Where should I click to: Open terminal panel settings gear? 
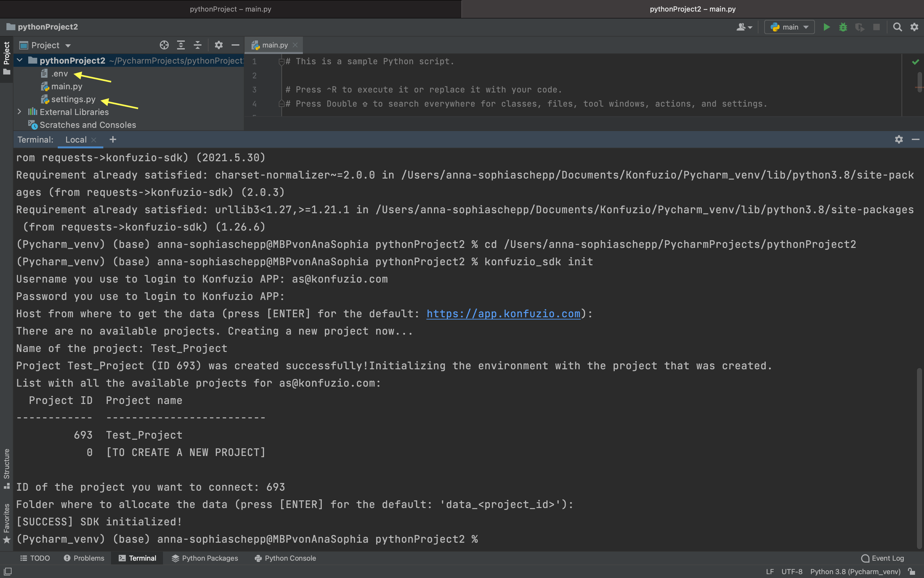click(x=899, y=140)
